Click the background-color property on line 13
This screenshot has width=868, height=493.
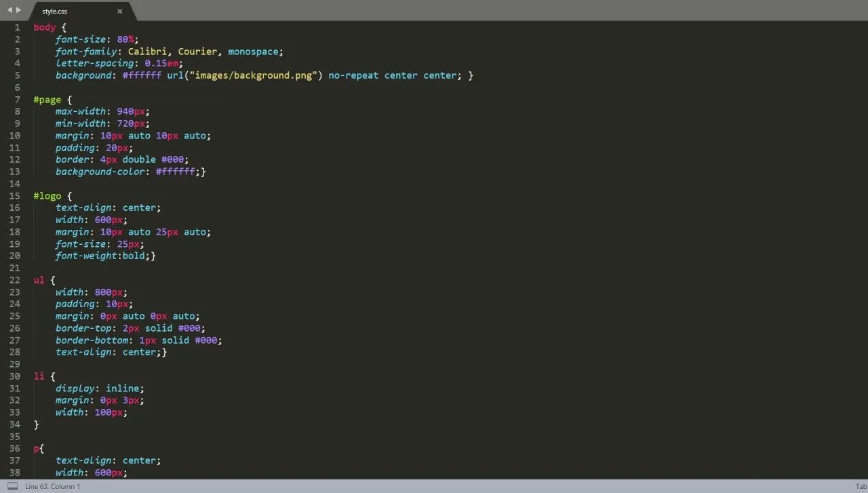coord(100,172)
